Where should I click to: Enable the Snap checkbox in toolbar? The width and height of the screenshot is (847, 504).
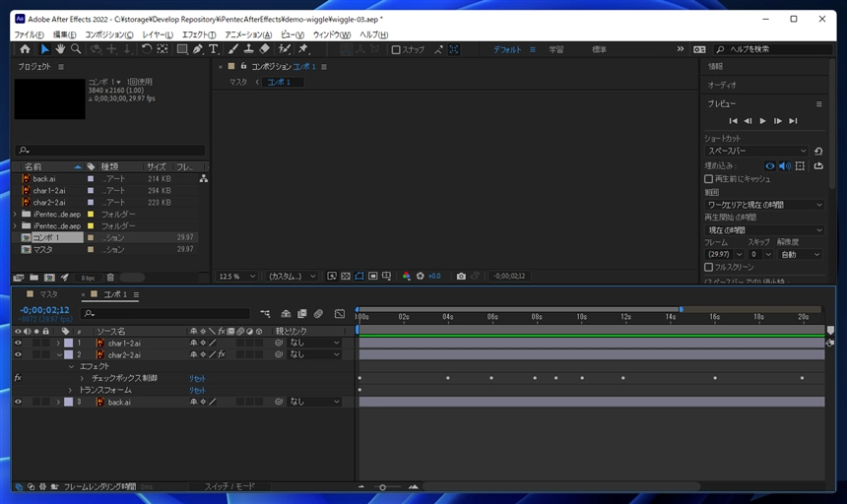click(396, 49)
